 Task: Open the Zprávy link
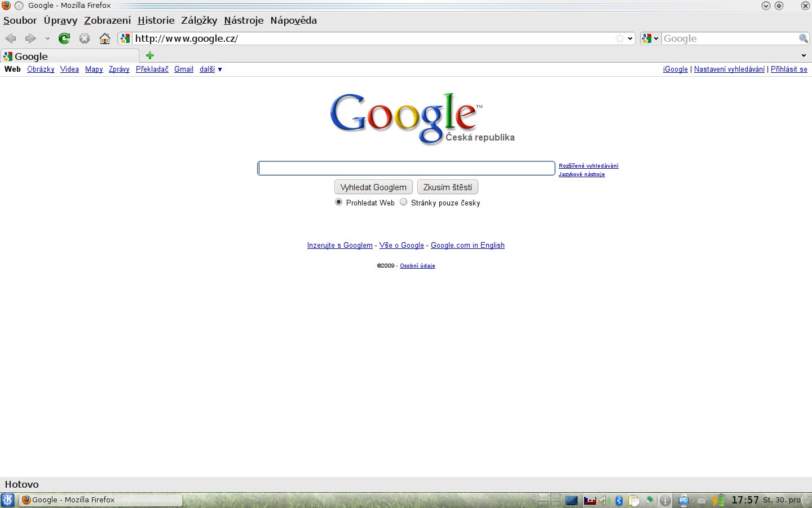tap(119, 69)
